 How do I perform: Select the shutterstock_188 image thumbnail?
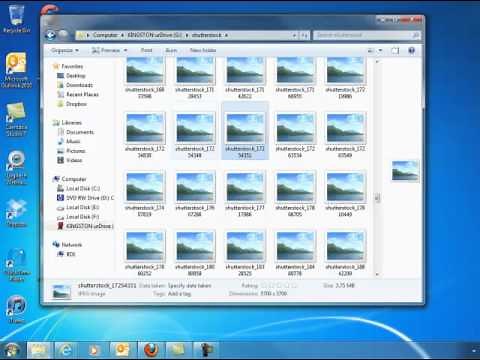click(x=345, y=246)
